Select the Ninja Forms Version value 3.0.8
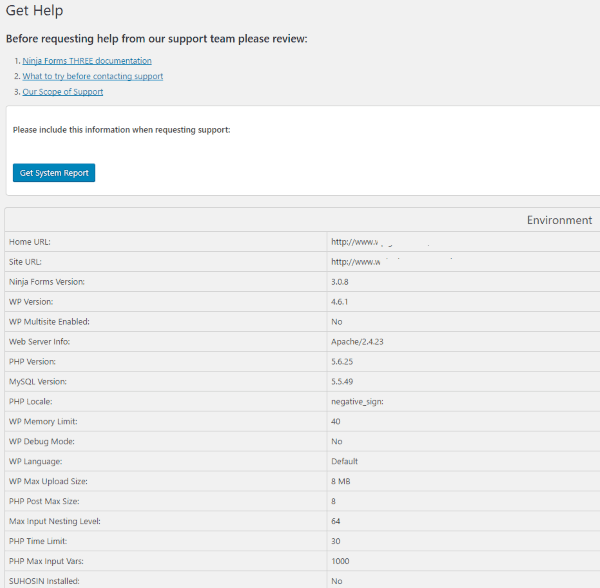 [341, 282]
